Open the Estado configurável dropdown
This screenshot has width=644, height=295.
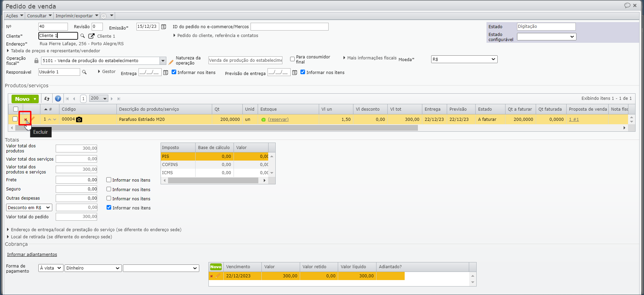(547, 37)
